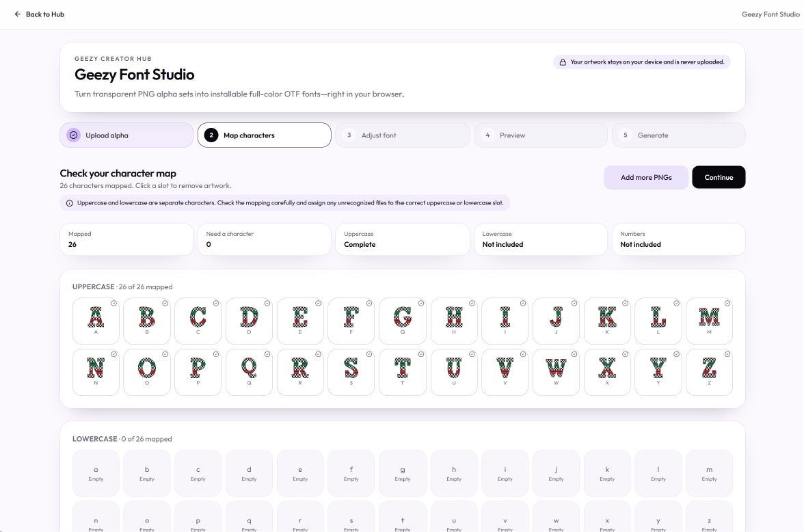Click the Numbers Not included stat card
The image size is (804, 532).
pyautogui.click(x=678, y=239)
